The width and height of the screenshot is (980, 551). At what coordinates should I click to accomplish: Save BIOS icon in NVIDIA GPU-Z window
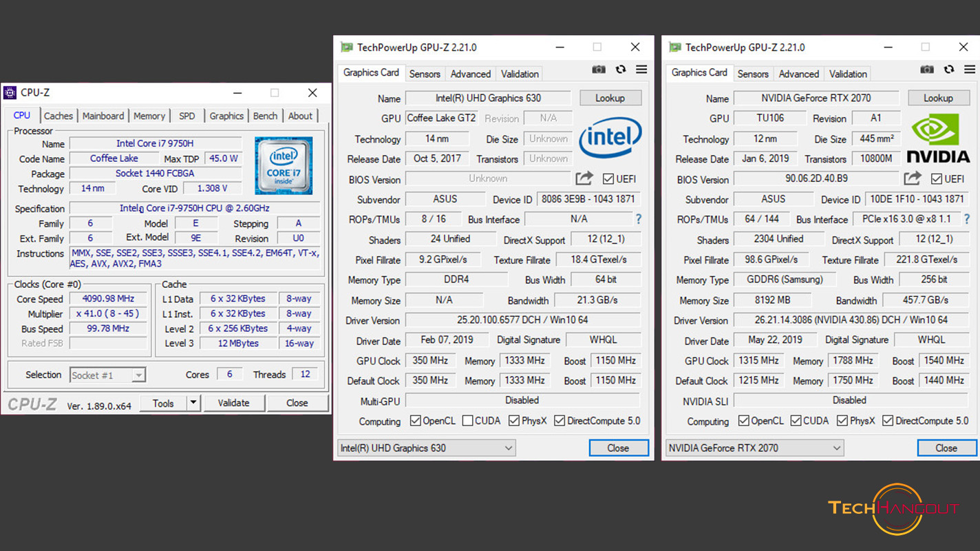pyautogui.click(x=913, y=178)
